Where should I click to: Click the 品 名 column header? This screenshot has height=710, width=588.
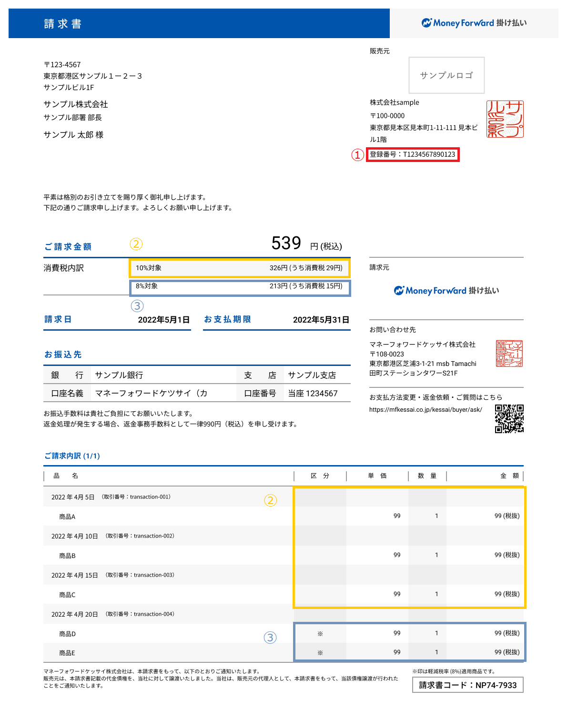click(x=66, y=476)
